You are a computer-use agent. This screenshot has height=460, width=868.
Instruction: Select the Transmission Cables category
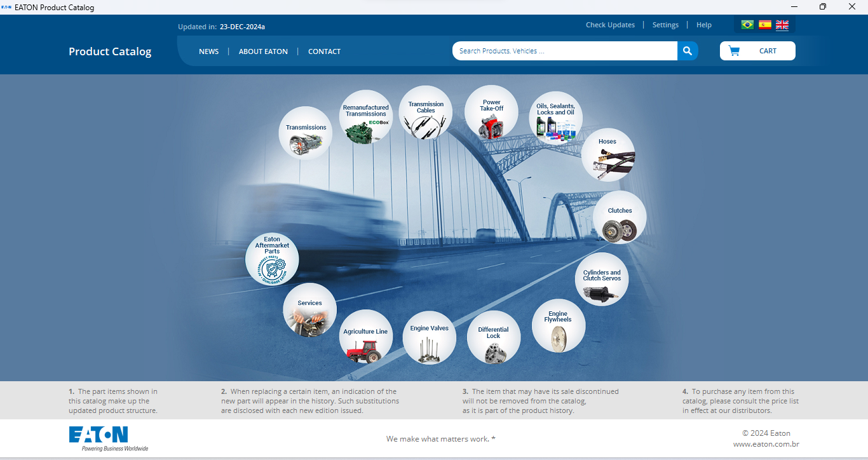click(x=426, y=112)
